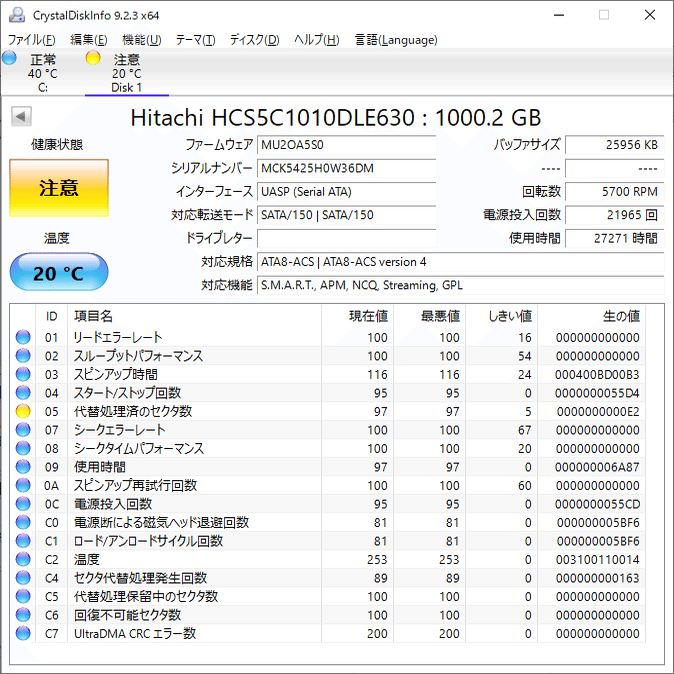Select the スピンアップ時間 attribute row
This screenshot has height=674, width=674.
point(328,374)
